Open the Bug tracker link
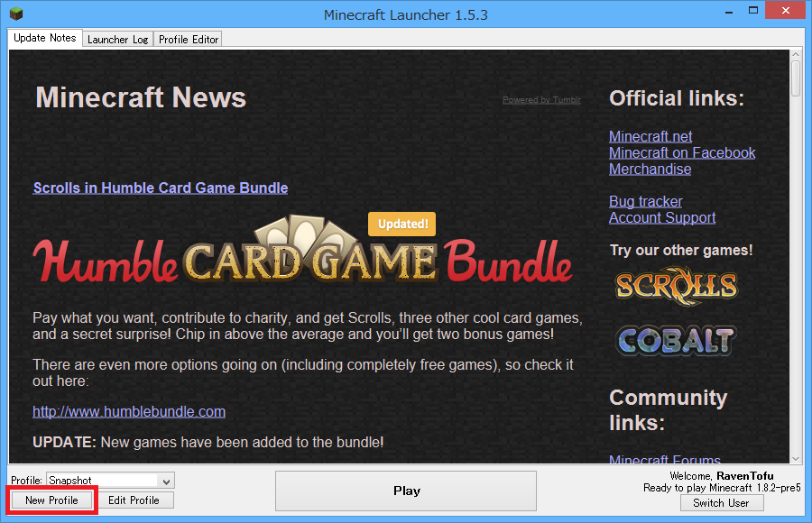The width and height of the screenshot is (812, 523). coord(645,201)
